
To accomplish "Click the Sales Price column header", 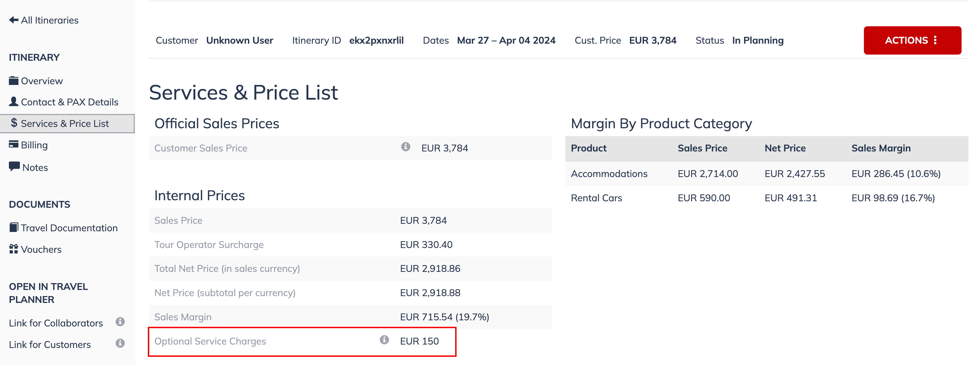I will pyautogui.click(x=702, y=148).
